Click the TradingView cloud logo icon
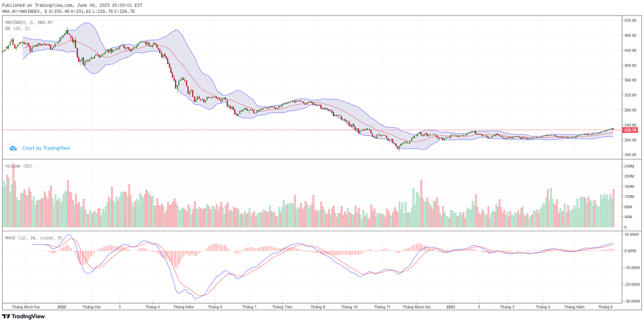This screenshot has height=323, width=644. [x=14, y=148]
